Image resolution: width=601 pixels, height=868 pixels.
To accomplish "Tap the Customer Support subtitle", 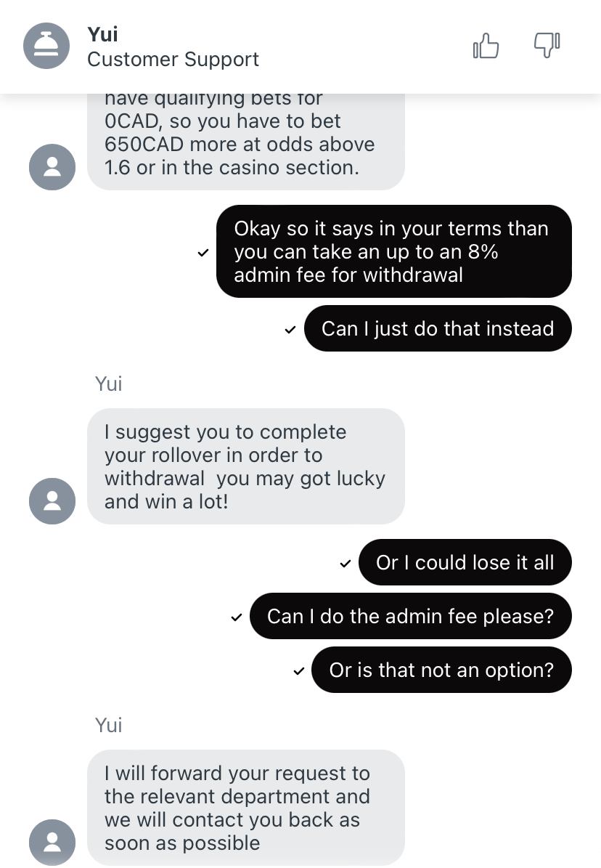I will tap(173, 60).
